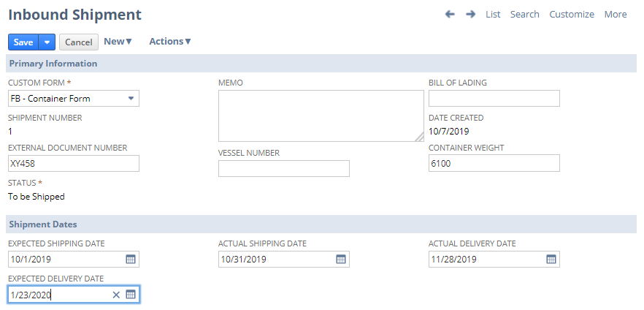Click the Bill of Lading field

[494, 98]
